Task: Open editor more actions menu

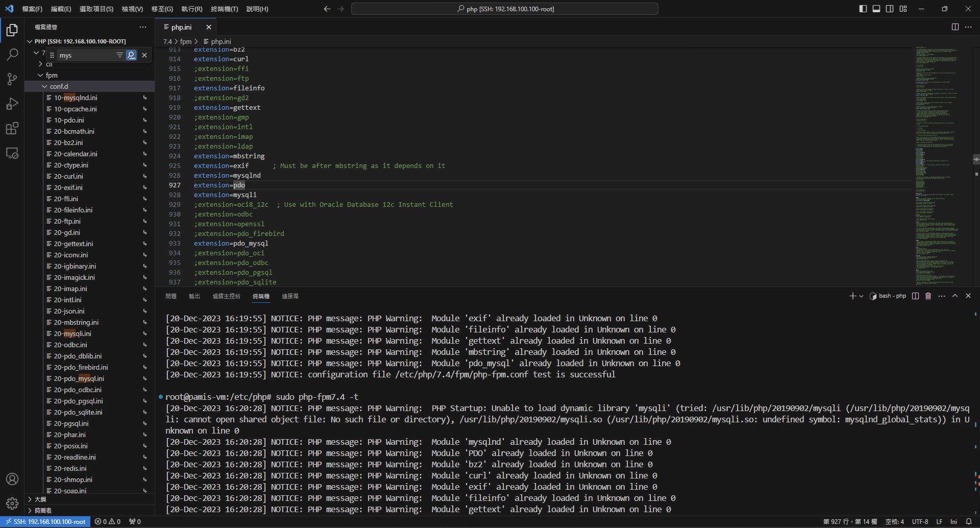Action: click(968, 27)
